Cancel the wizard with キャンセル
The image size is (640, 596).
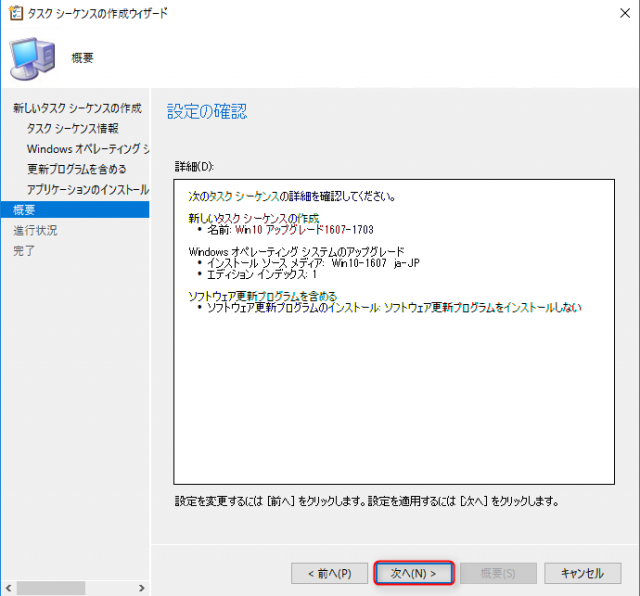[x=582, y=573]
